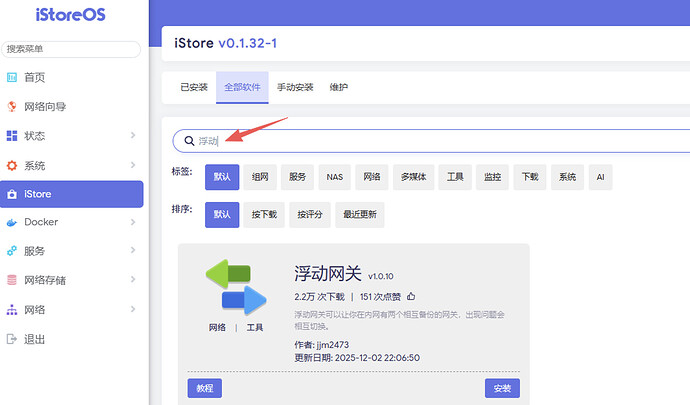Switch to the 手动安装 tab
The image size is (690, 405).
pyautogui.click(x=295, y=87)
